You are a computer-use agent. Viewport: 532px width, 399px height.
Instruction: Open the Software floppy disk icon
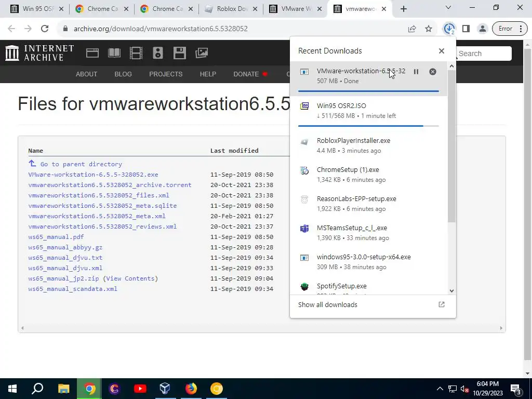click(x=179, y=53)
